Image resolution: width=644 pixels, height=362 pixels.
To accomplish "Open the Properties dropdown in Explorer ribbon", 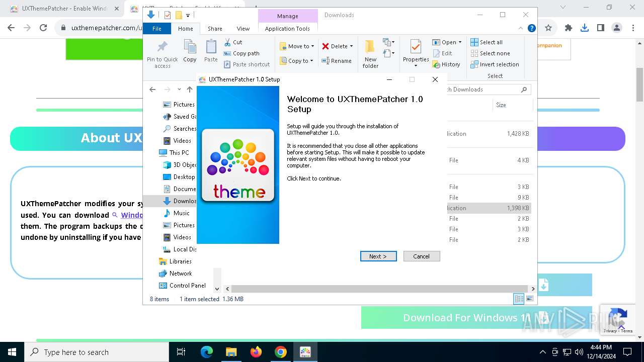I will (x=416, y=65).
